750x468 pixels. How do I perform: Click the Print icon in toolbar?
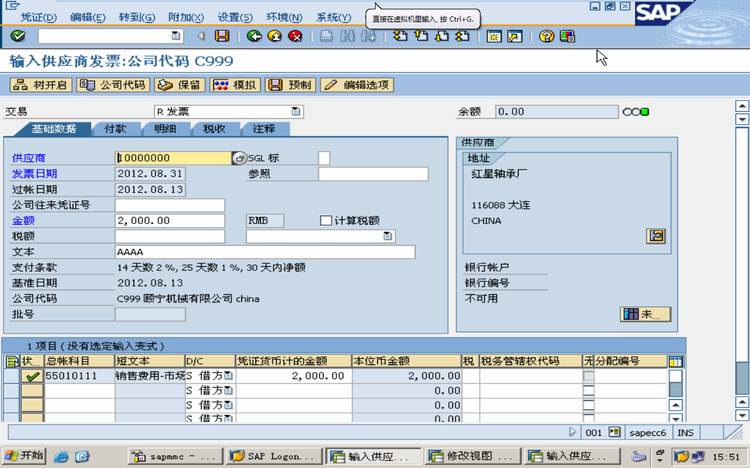pyautogui.click(x=327, y=36)
